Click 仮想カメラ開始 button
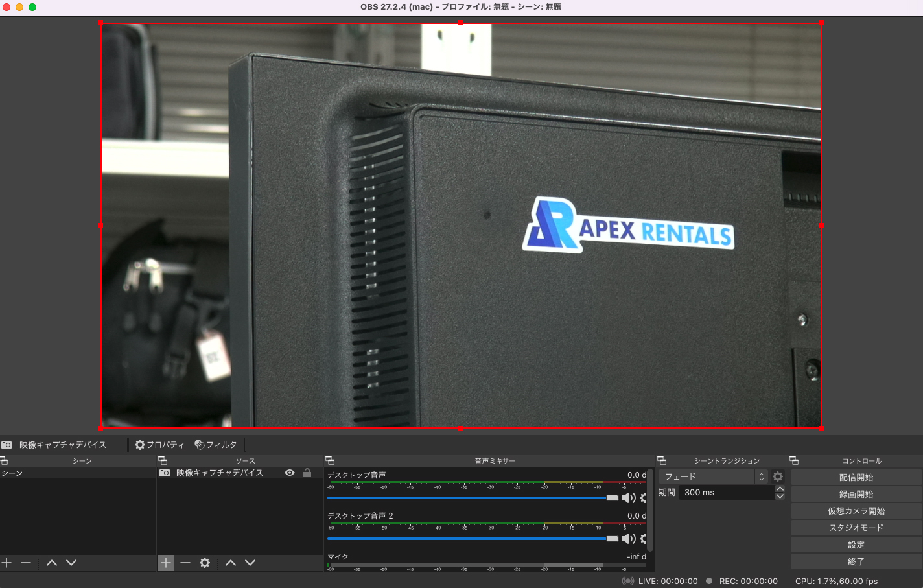 click(x=856, y=511)
